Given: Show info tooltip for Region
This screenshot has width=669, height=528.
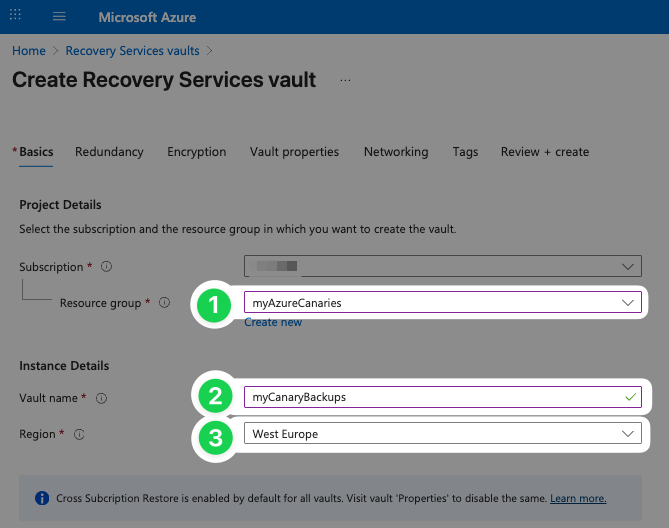Looking at the screenshot, I should click(x=79, y=434).
